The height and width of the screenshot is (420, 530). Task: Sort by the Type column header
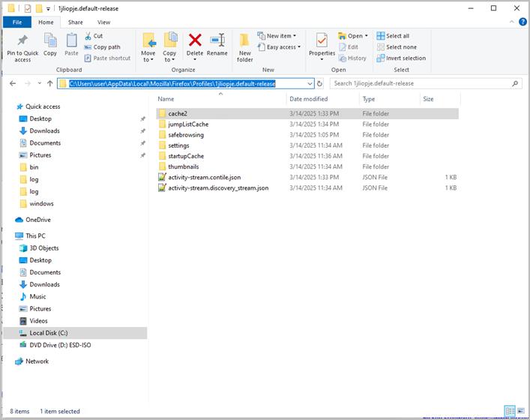click(x=389, y=99)
